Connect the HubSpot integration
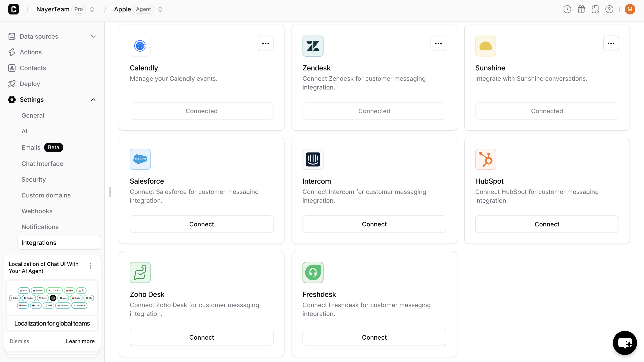The width and height of the screenshot is (644, 362). click(547, 224)
